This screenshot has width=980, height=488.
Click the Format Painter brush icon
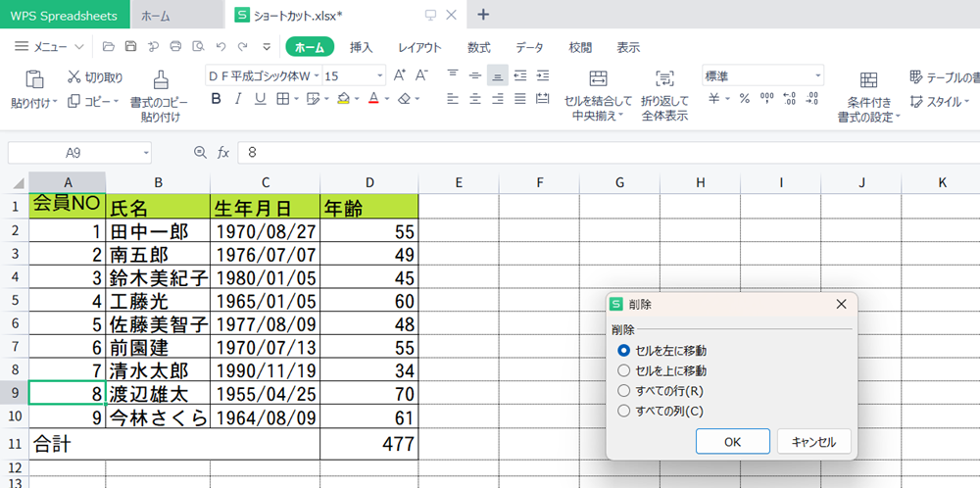tap(161, 78)
